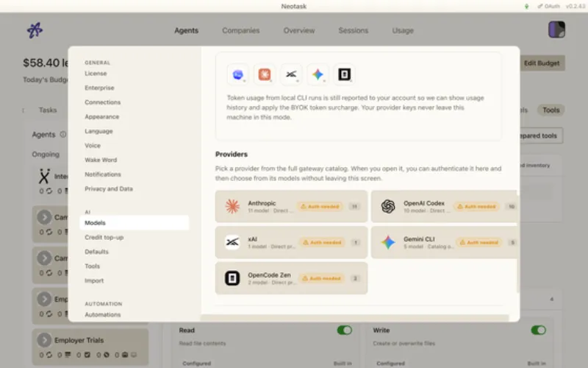The image size is (588, 368).
Task: Open Credit top-up settings
Action: tap(104, 237)
